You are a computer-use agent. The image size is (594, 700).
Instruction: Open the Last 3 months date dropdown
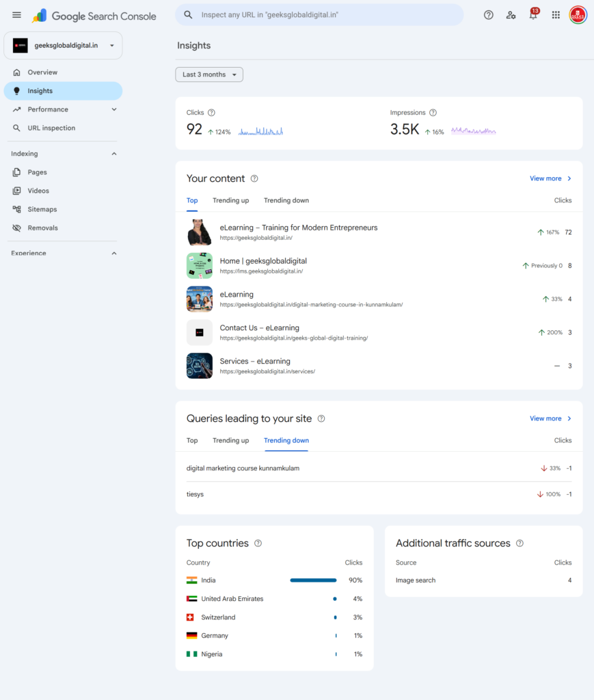tap(209, 75)
